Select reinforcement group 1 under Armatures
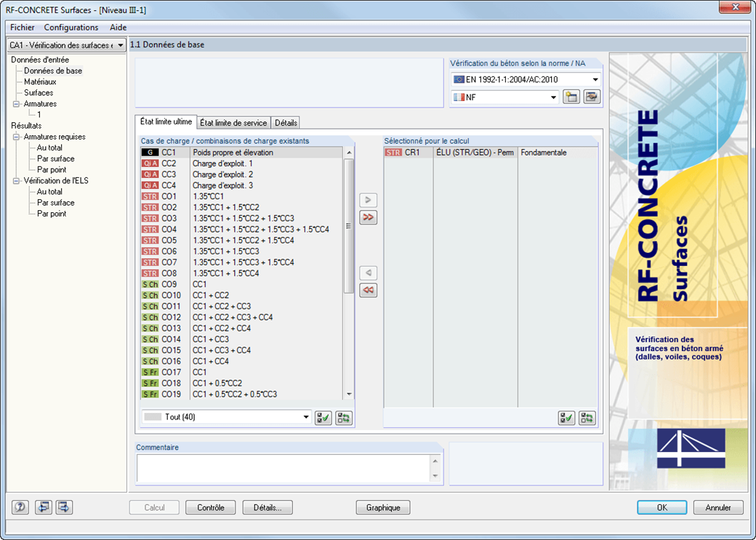 [x=39, y=115]
